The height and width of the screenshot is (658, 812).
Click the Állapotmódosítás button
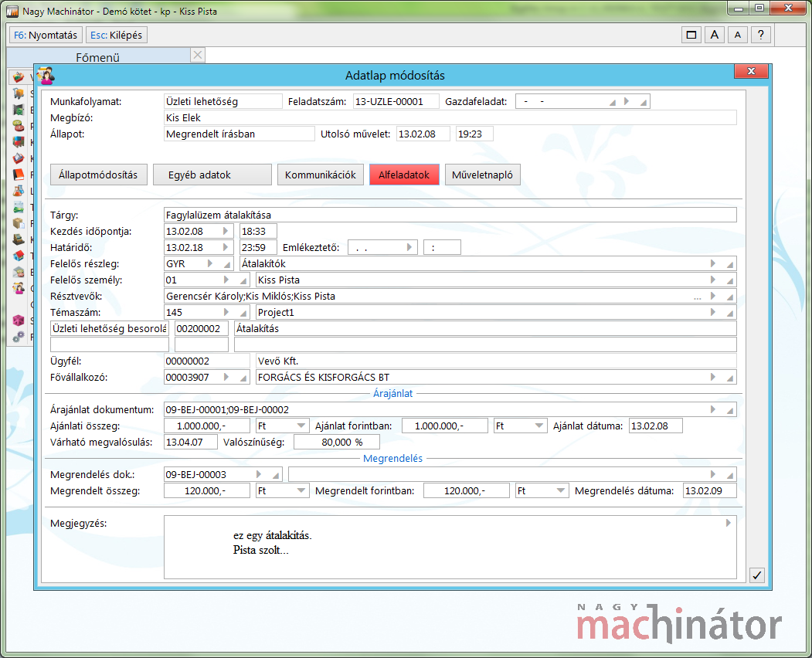click(x=98, y=175)
